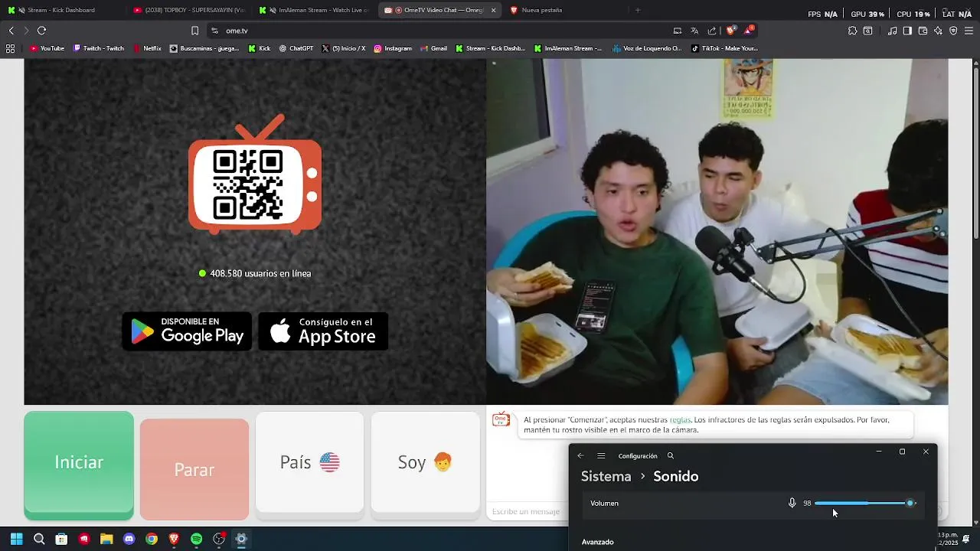Click the microphone icon beside Volumen
Image resolution: width=980 pixels, height=551 pixels.
tap(792, 503)
